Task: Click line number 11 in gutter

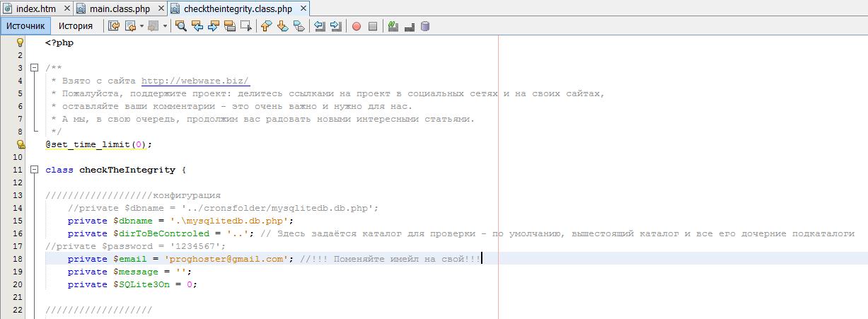Action: coord(18,170)
